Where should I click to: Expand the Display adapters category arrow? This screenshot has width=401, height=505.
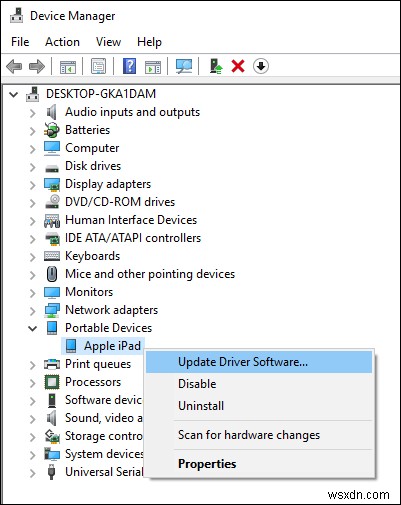point(32,185)
